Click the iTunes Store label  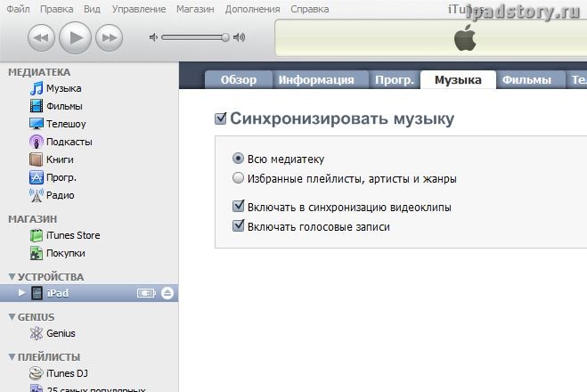point(73,235)
